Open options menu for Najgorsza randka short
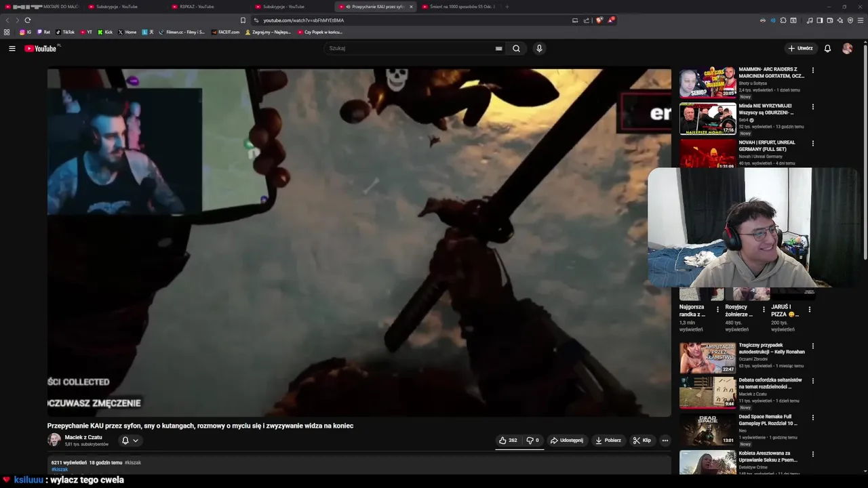Viewport: 868px width, 488px height. tap(717, 310)
